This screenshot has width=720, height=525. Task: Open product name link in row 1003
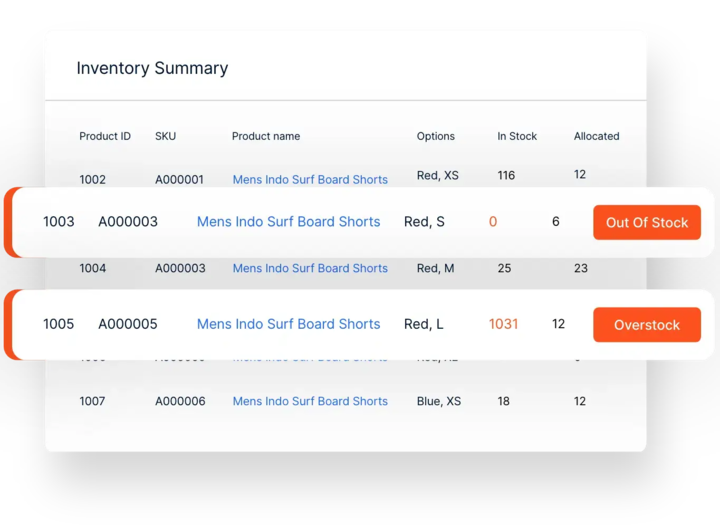pos(288,222)
